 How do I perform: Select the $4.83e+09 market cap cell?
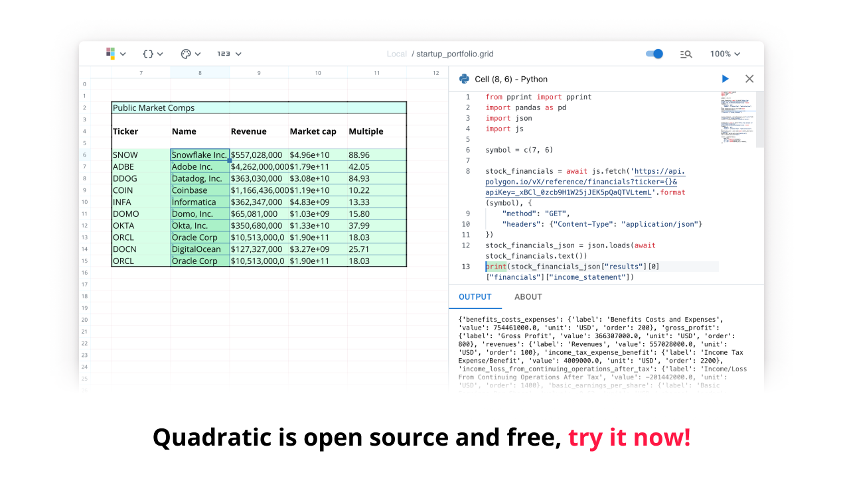[318, 202]
